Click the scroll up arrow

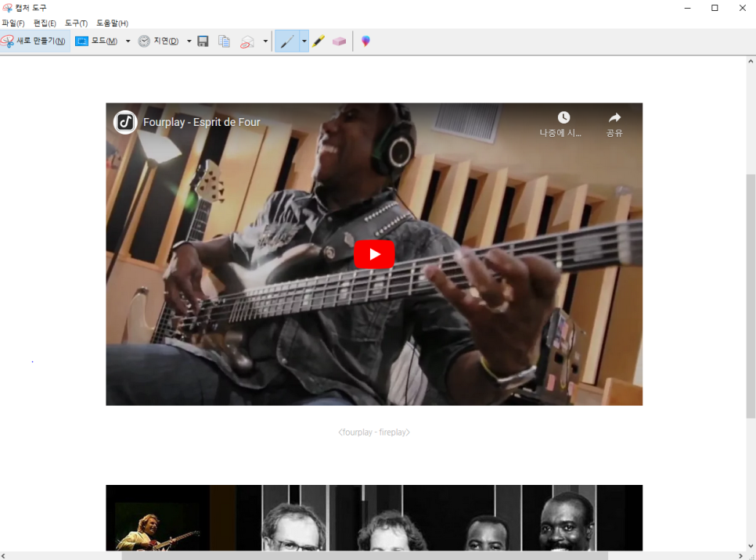click(x=751, y=61)
